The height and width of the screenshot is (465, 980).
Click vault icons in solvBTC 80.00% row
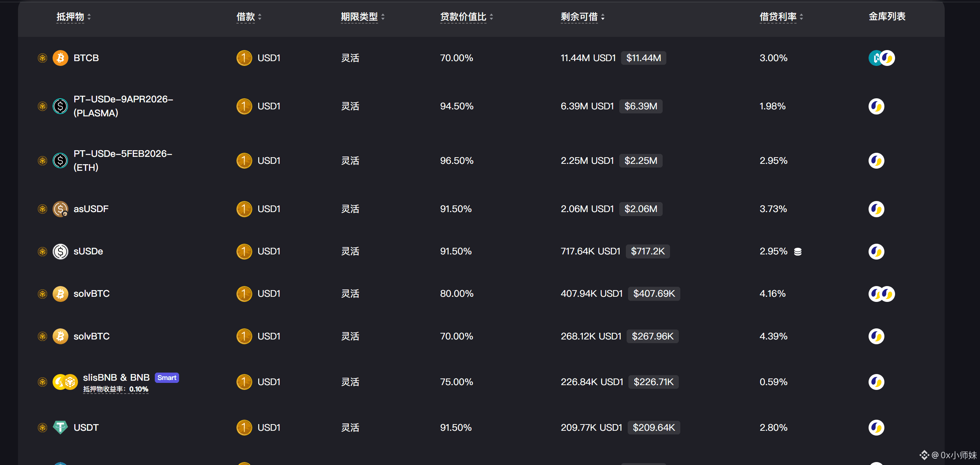881,294
